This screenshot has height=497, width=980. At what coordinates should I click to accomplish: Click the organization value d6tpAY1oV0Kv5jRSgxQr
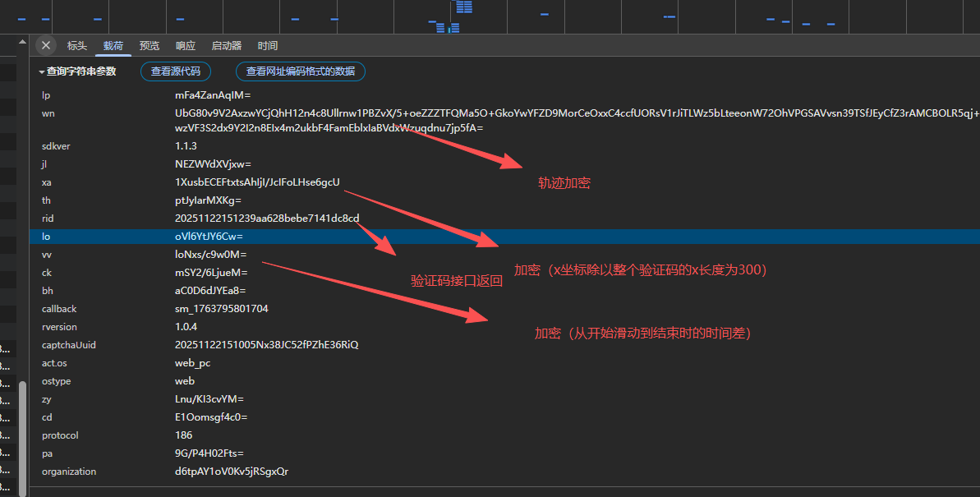(232, 472)
